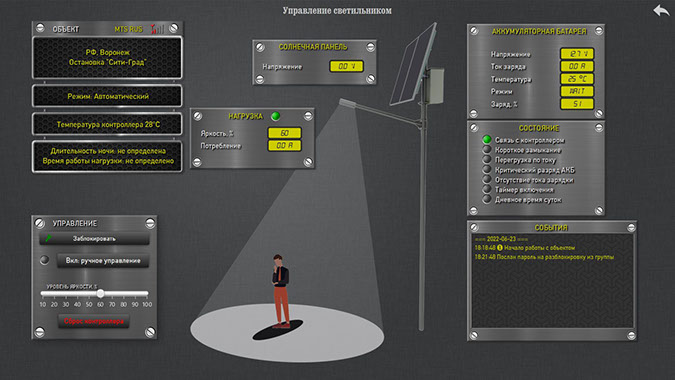Click the MTS RUS signal strength icon

pyautogui.click(x=157, y=29)
